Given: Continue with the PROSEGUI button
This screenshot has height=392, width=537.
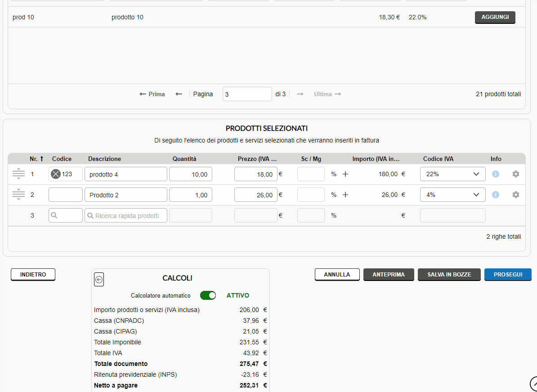Looking at the screenshot, I should click(508, 275).
